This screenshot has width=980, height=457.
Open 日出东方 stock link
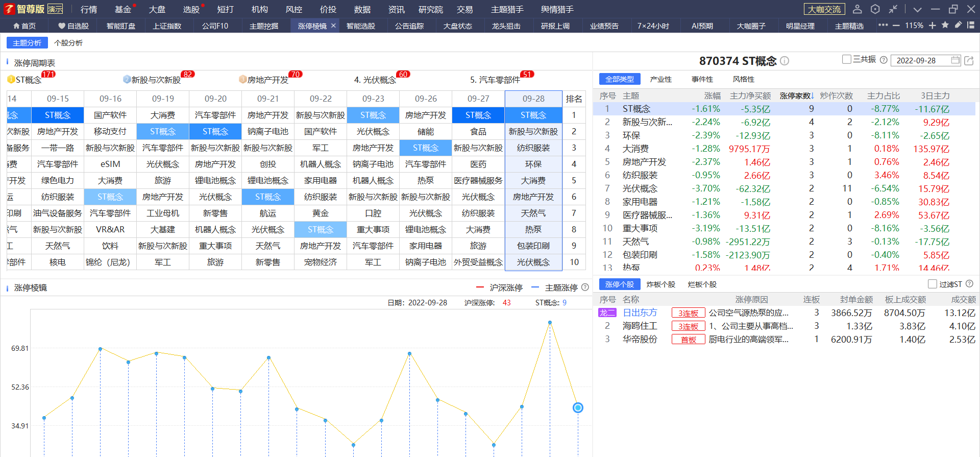(x=640, y=312)
